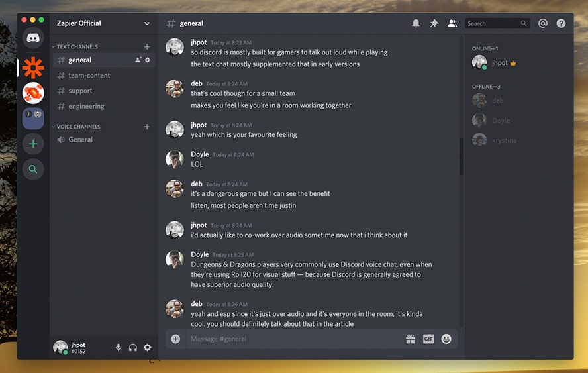Open the GIF picker
Image resolution: width=588 pixels, height=373 pixels.
(x=428, y=339)
